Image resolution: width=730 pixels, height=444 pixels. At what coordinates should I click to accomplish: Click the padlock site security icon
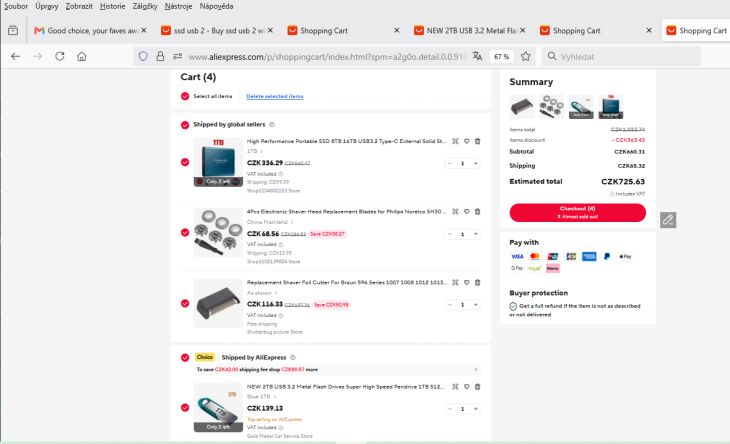pyautogui.click(x=160, y=56)
